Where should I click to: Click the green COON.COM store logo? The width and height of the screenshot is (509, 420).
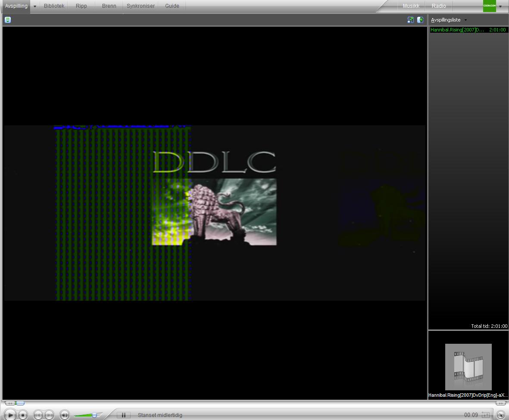490,6
